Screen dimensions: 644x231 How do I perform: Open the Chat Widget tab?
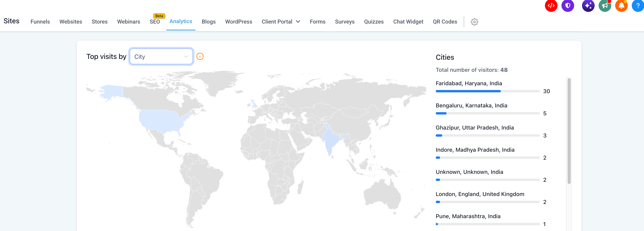click(x=408, y=22)
